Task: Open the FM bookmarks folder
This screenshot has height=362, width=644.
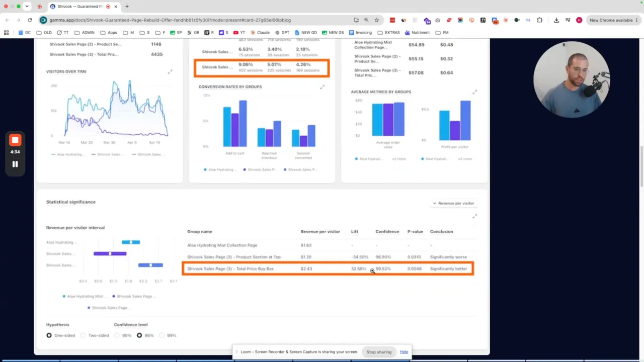Action: [x=442, y=33]
